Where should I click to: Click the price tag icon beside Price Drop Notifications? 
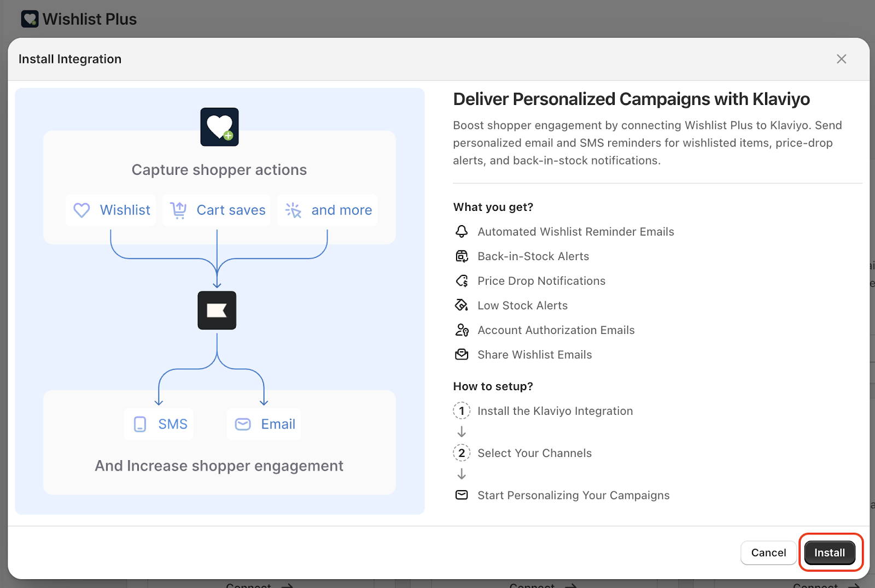pyautogui.click(x=462, y=281)
